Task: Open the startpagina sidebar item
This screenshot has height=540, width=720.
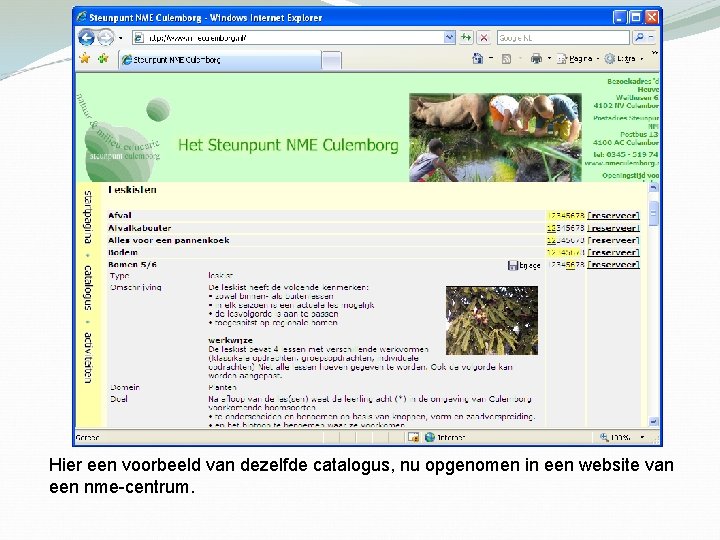Action: 87,217
